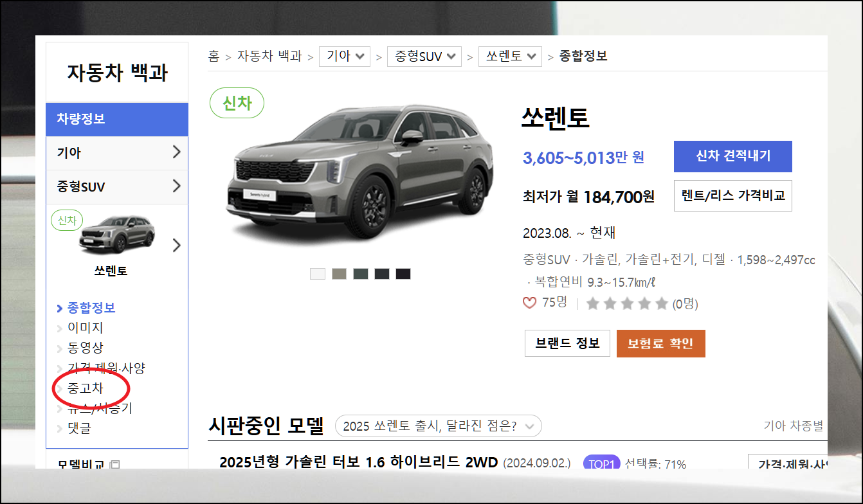Select the black color swatch
The image size is (863, 504).
click(403, 274)
